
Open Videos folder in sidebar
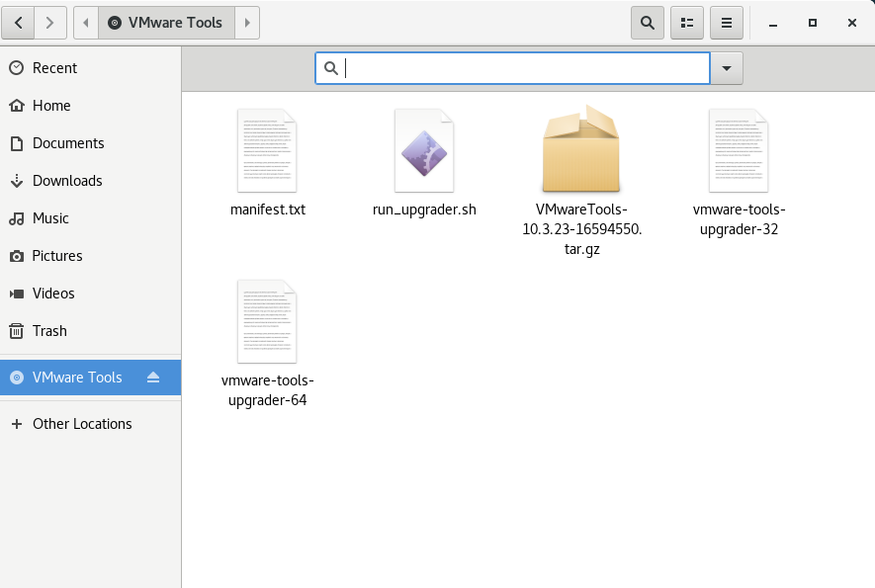pyautogui.click(x=90, y=294)
